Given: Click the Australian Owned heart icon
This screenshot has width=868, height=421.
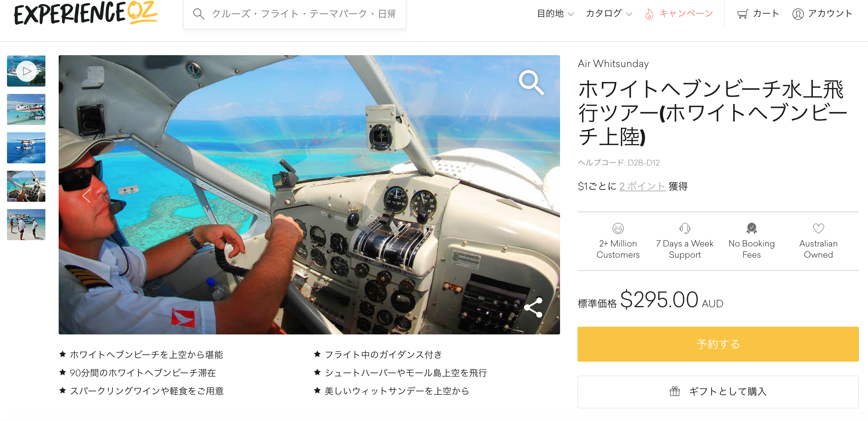Looking at the screenshot, I should tap(818, 228).
